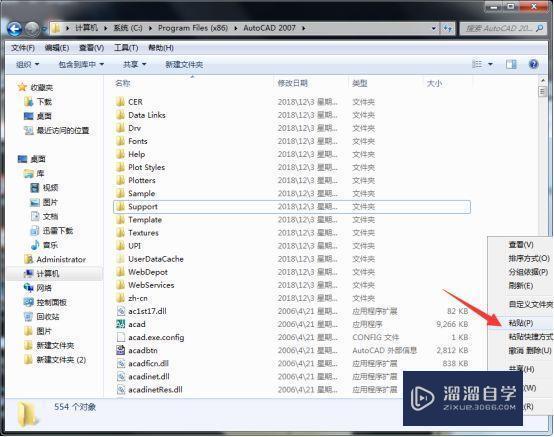
Task: Sort by the 大小 column header
Action: [x=434, y=83]
